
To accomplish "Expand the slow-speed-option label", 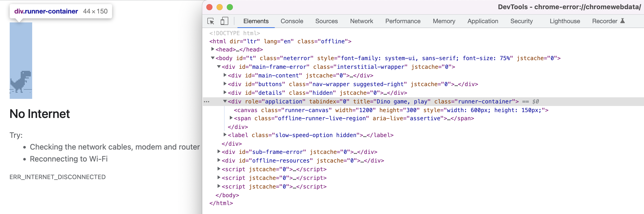I will pyautogui.click(x=225, y=135).
